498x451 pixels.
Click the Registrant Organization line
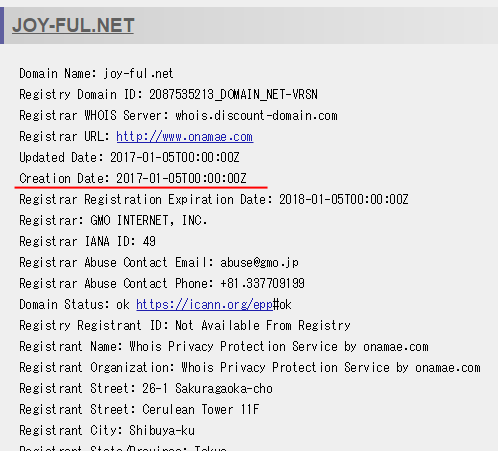click(250, 368)
